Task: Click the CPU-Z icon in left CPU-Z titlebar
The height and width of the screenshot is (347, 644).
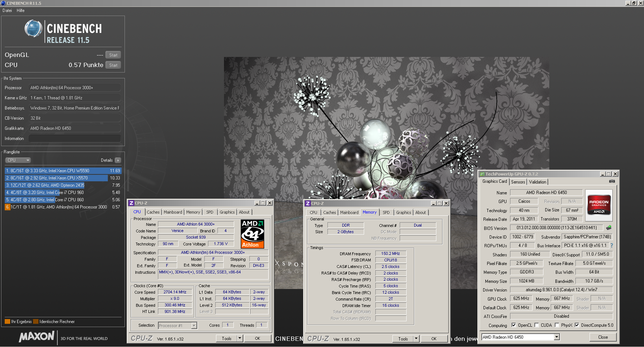Action: [x=131, y=203]
